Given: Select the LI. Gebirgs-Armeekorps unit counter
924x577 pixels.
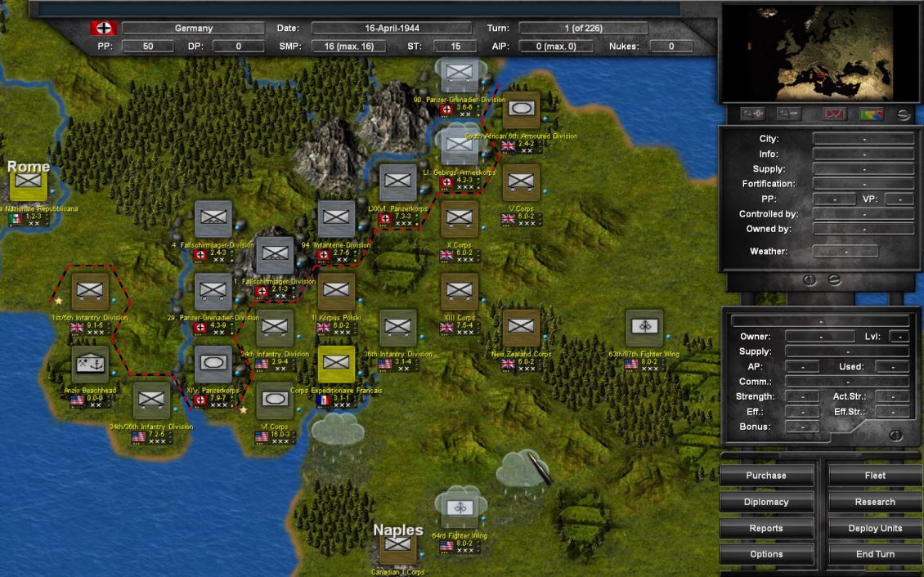Looking at the screenshot, I should (460, 146).
